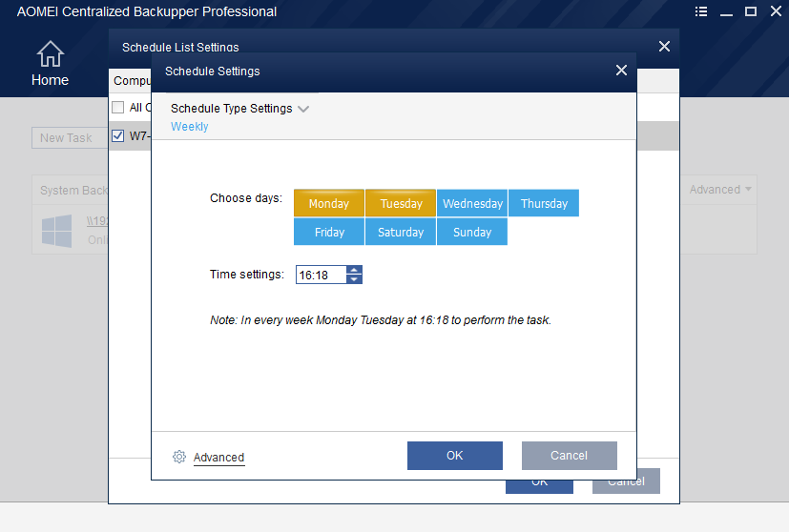Close the Schedule Settings dialog
Viewport: 789px width, 532px height.
coord(621,71)
